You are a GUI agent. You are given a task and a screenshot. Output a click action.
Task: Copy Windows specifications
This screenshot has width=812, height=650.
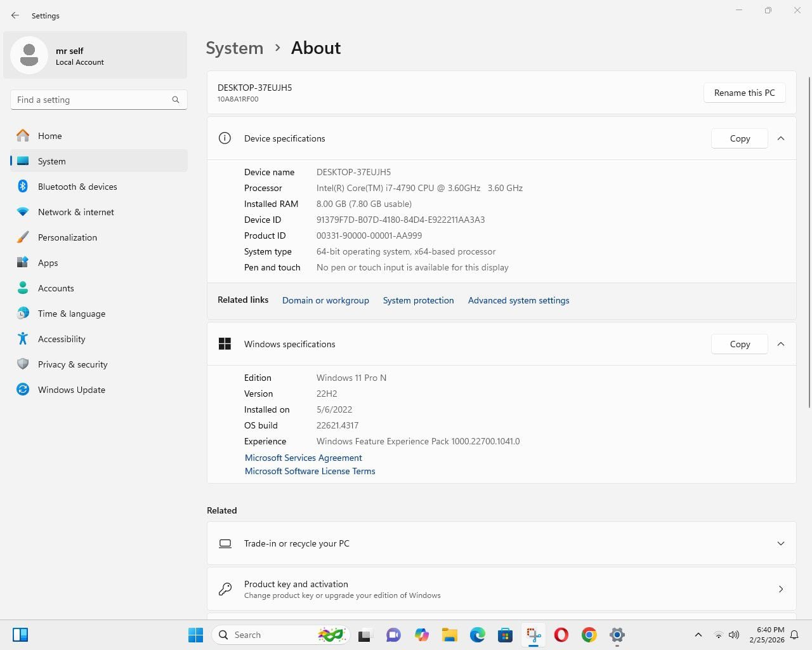[x=740, y=344]
